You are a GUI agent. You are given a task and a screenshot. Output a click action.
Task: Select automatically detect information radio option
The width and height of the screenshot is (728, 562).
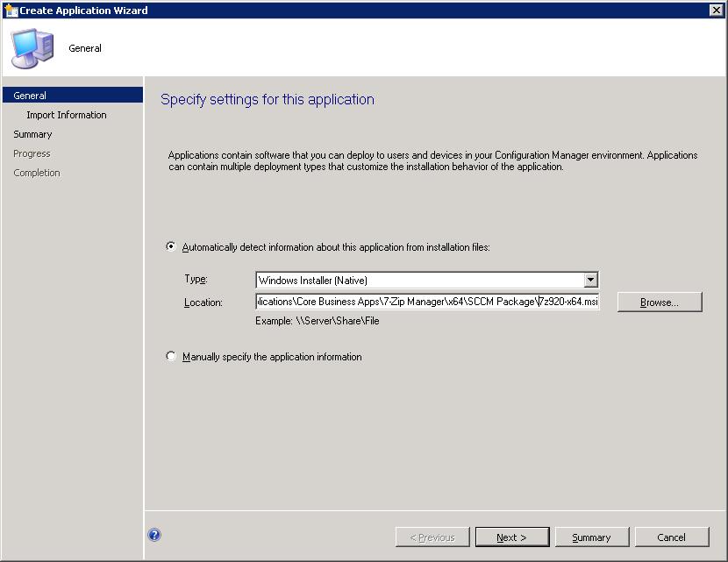tap(171, 247)
